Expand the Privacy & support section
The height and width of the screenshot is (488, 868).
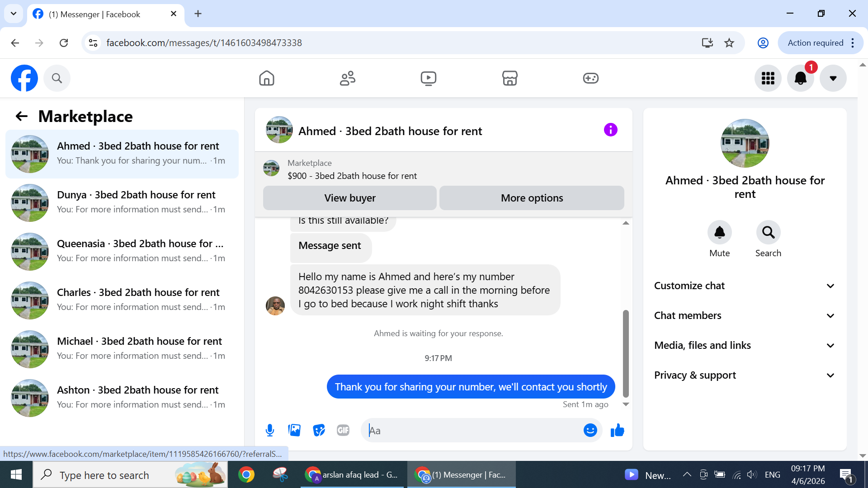(745, 375)
